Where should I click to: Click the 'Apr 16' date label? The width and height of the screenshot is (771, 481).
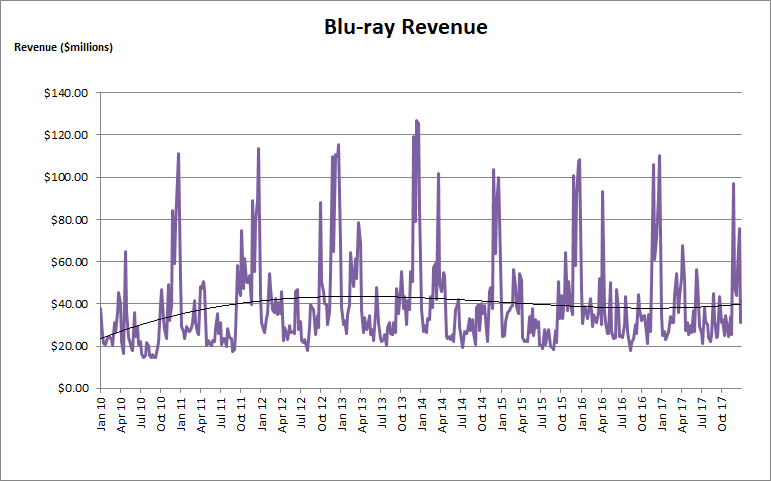603,415
